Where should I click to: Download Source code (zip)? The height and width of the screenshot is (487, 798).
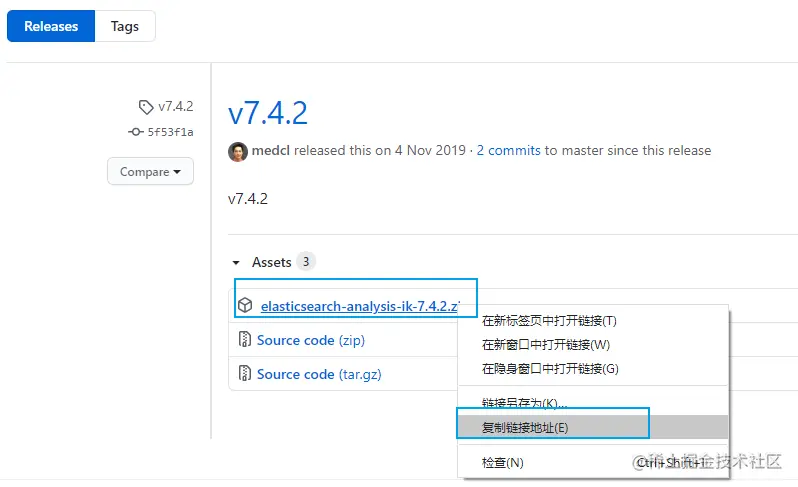click(x=310, y=340)
